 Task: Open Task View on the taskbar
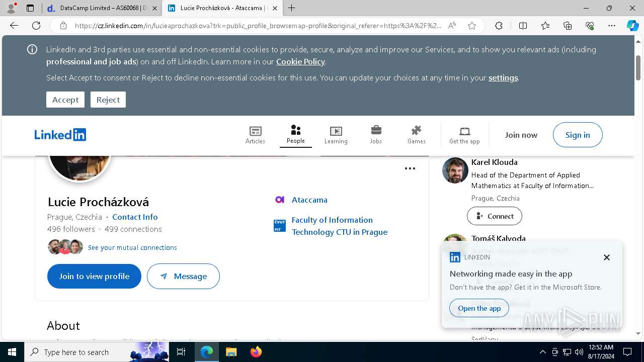point(181,352)
